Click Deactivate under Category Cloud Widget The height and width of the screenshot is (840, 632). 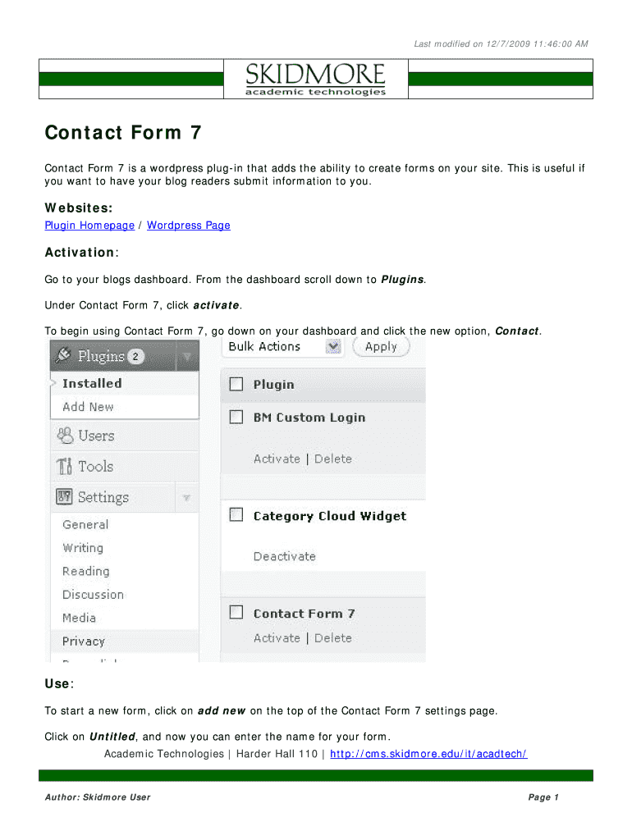[284, 556]
